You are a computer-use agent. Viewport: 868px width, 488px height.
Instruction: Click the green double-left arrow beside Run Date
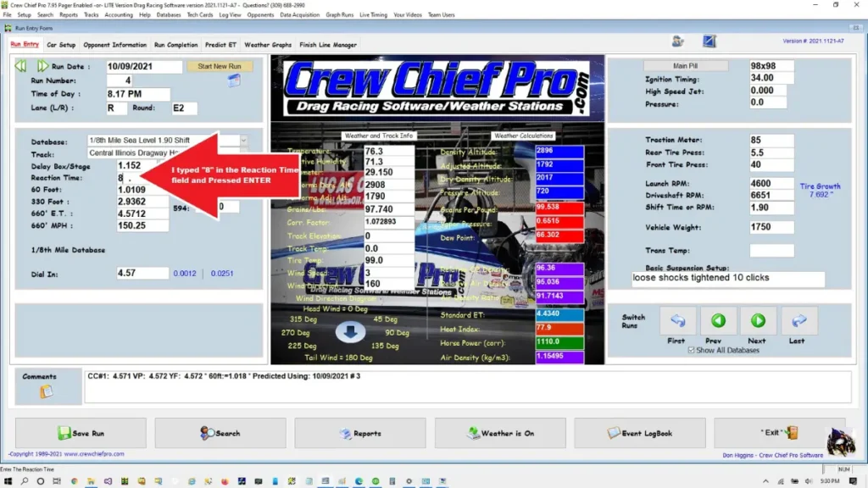point(20,66)
